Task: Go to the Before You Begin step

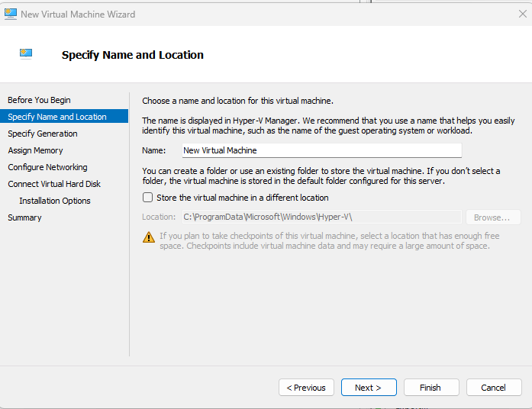Action: click(x=39, y=100)
